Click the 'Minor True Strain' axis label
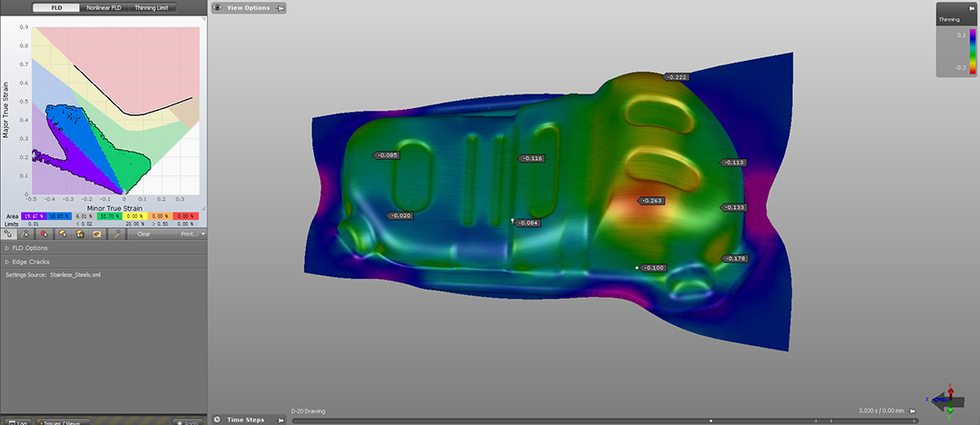The width and height of the screenshot is (980, 425). (115, 208)
